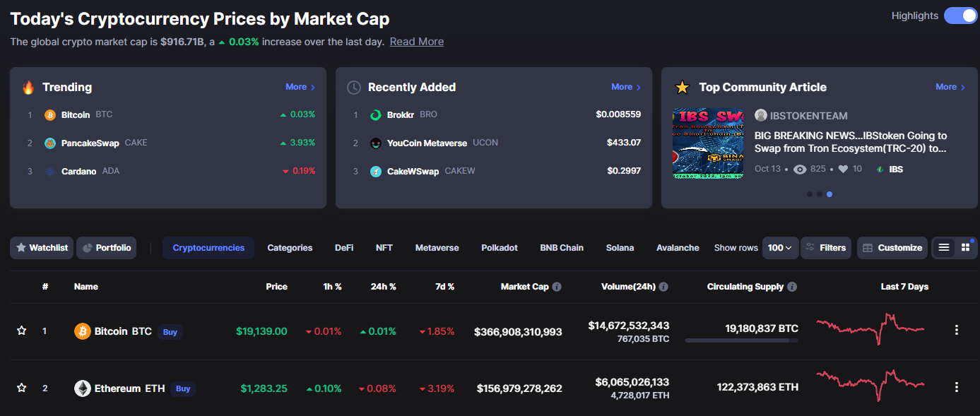Click the Recently Added clock icon
980x416 pixels.
point(354,88)
